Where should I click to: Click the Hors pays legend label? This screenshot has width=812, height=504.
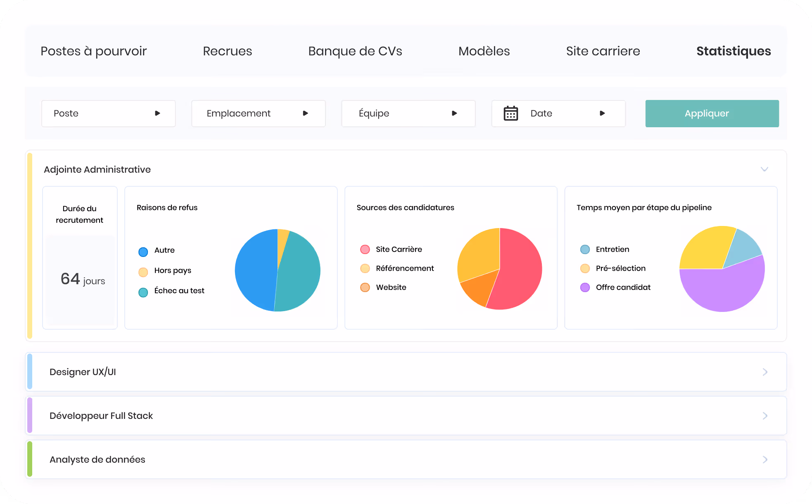(173, 270)
